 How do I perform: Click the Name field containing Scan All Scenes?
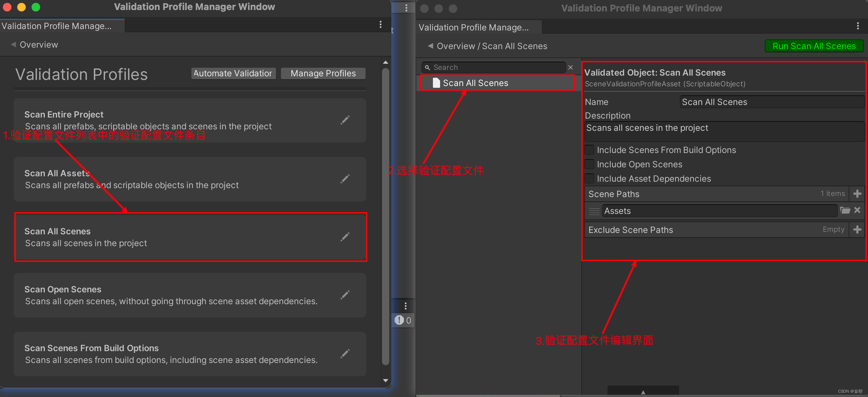pos(772,102)
